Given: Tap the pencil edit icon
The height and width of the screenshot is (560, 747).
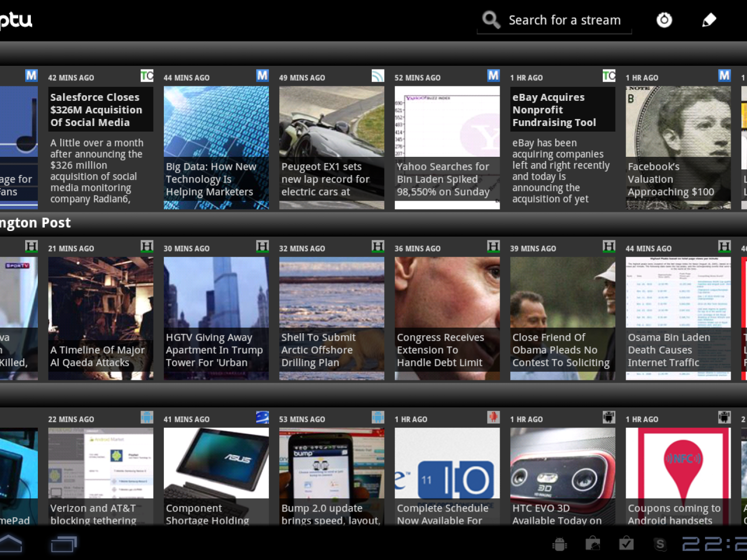Looking at the screenshot, I should 709,20.
